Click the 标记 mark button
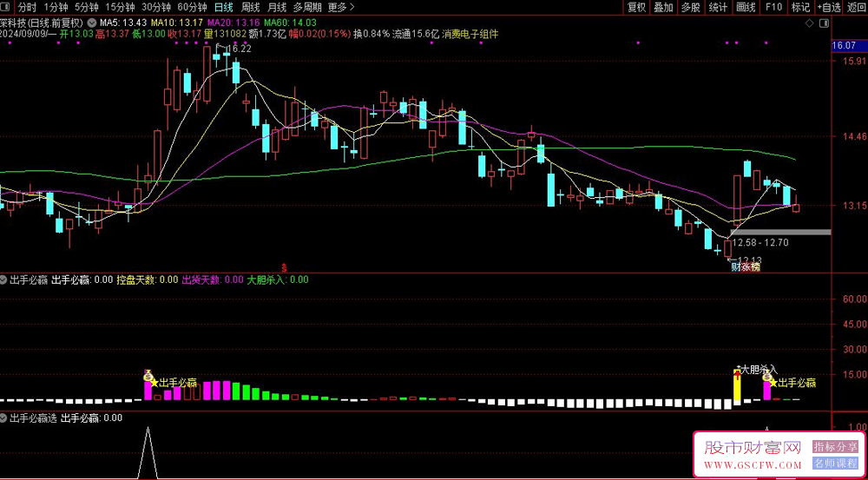This screenshot has height=480, width=868. click(800, 7)
